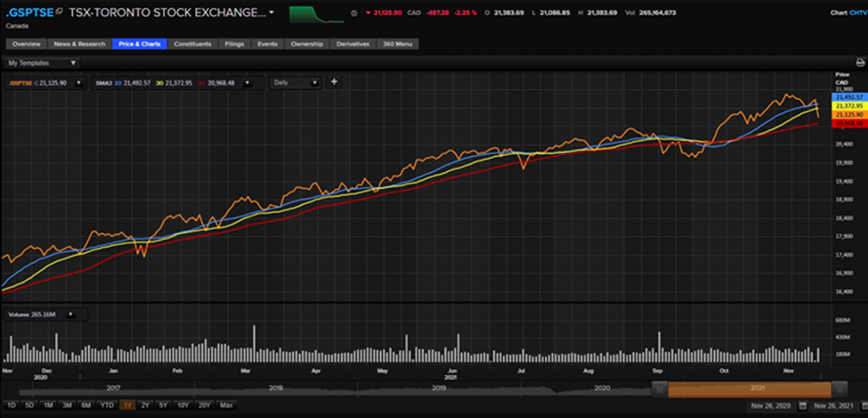Click the orange 2021 selected range bar
The width and height of the screenshot is (868, 418).
(x=750, y=389)
